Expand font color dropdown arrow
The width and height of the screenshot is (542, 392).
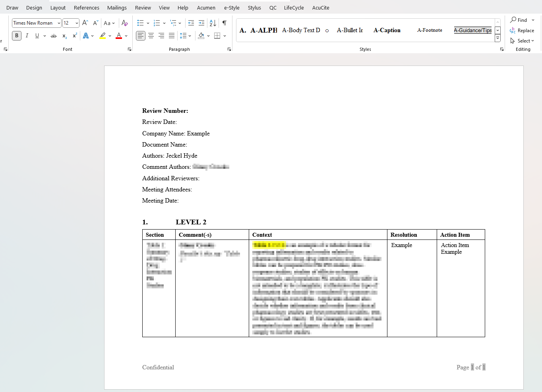[x=126, y=36]
